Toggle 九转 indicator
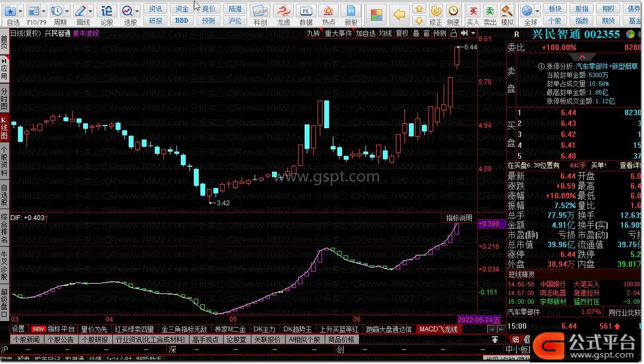 [313, 33]
